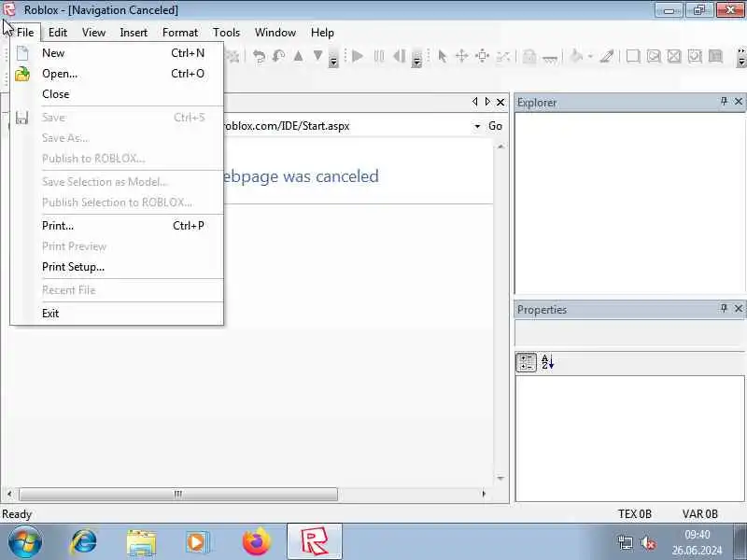Click the Reset simulation icon next to Pause
Image resolution: width=747 pixels, height=560 pixels.
pyautogui.click(x=399, y=57)
